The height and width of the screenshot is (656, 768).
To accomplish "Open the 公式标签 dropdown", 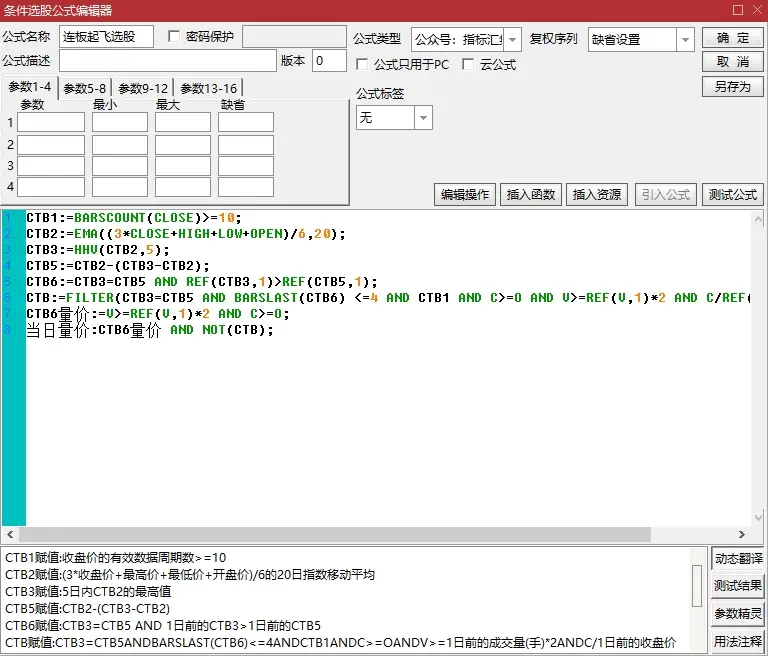I will coord(423,118).
